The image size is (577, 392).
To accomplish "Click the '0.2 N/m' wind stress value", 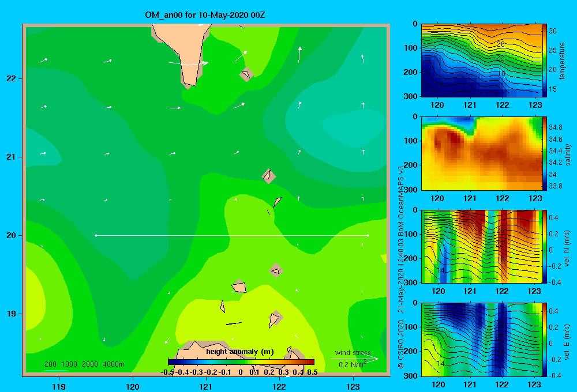I will tap(352, 364).
